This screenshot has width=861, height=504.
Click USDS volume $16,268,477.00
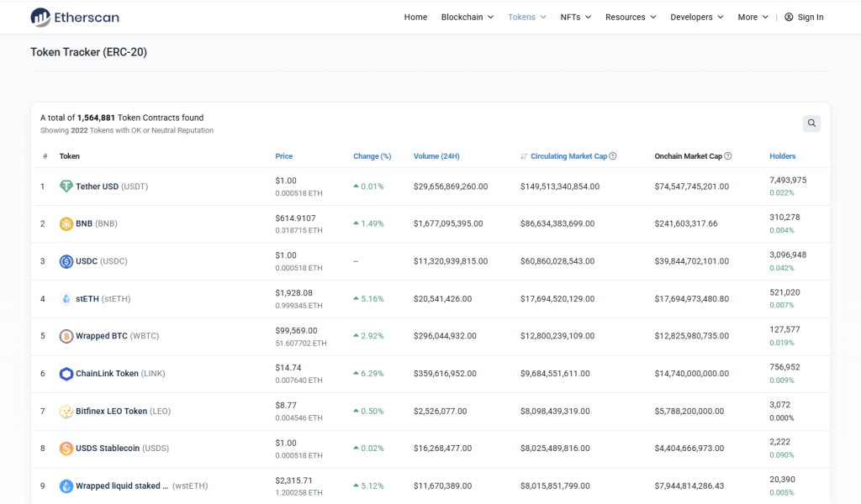pos(442,449)
